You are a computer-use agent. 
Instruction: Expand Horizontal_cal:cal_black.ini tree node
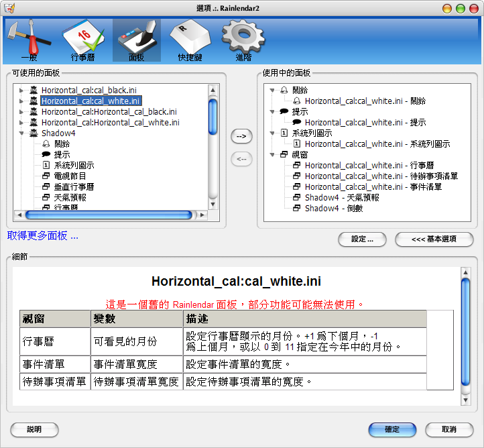pyautogui.click(x=21, y=90)
